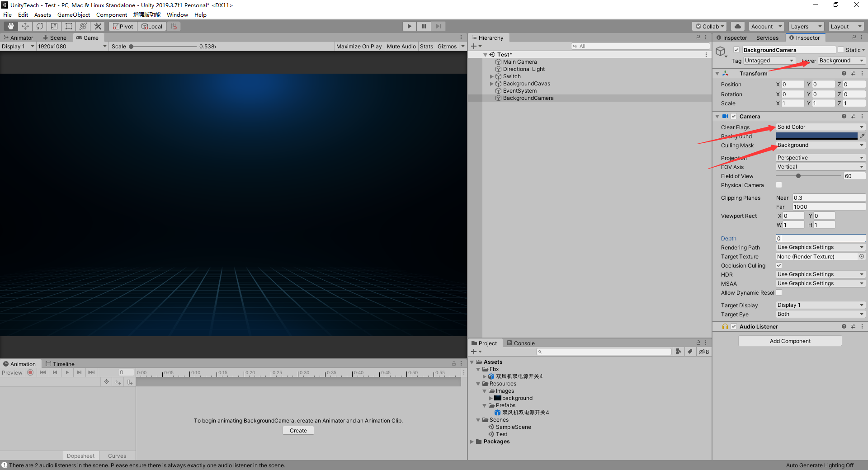This screenshot has width=868, height=470.
Task: Select the Transform tool in the toolbar
Action: pyautogui.click(x=83, y=26)
